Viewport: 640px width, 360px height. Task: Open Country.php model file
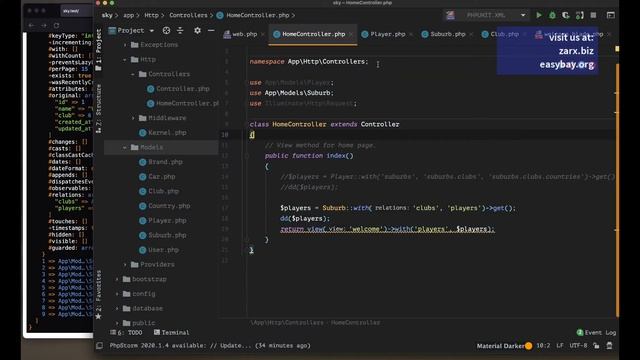pos(164,206)
